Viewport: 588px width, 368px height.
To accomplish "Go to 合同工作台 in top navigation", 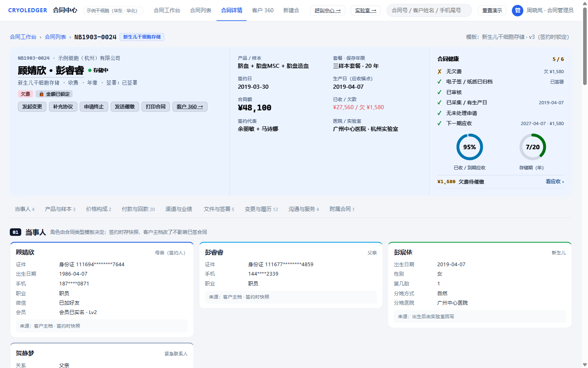I will coord(167,10).
